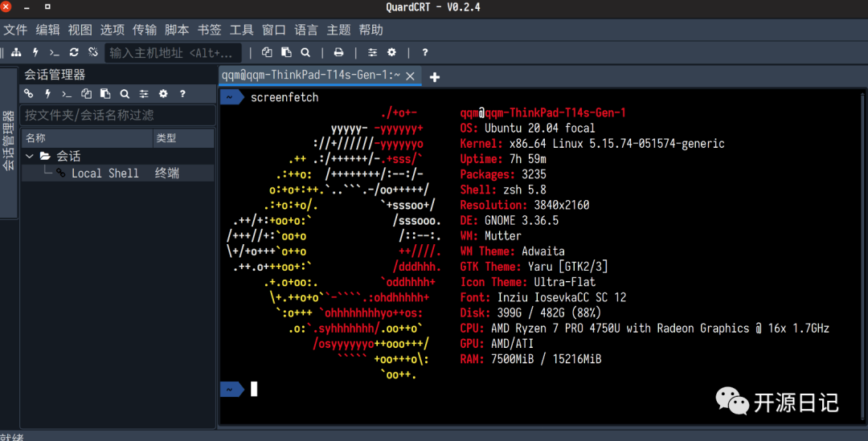Click the printer icon in main toolbar
This screenshot has height=441, width=868.
click(x=339, y=52)
